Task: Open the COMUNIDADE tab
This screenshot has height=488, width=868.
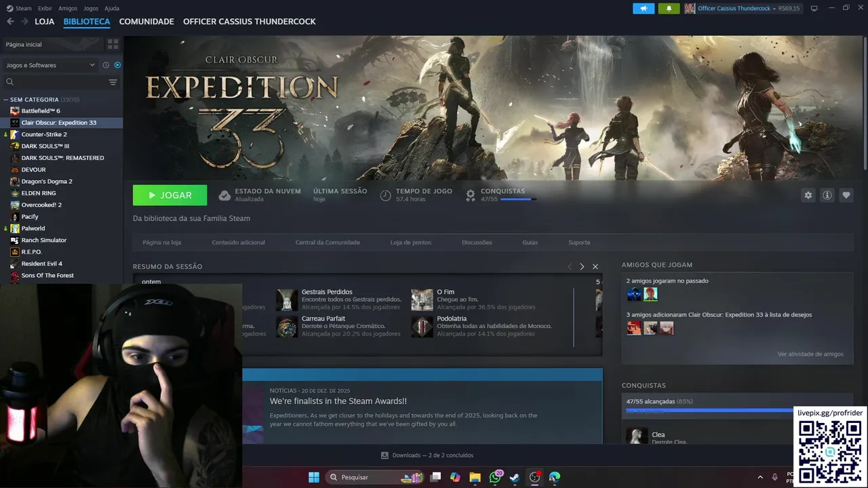Action: tap(146, 22)
